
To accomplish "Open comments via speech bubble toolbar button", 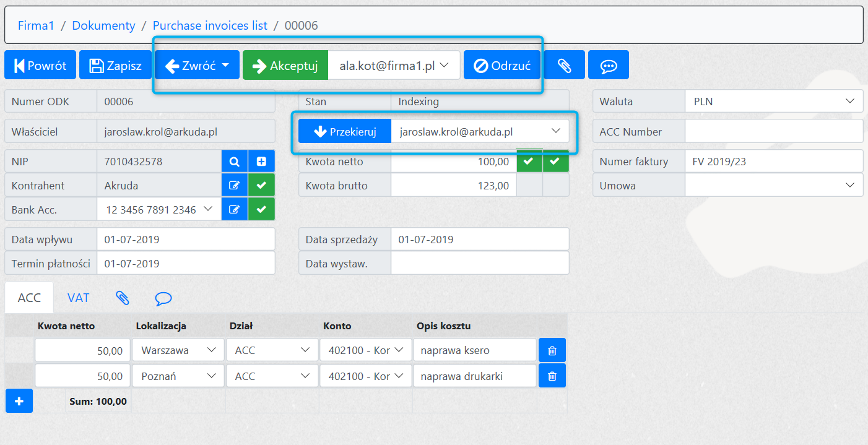I will 608,65.
